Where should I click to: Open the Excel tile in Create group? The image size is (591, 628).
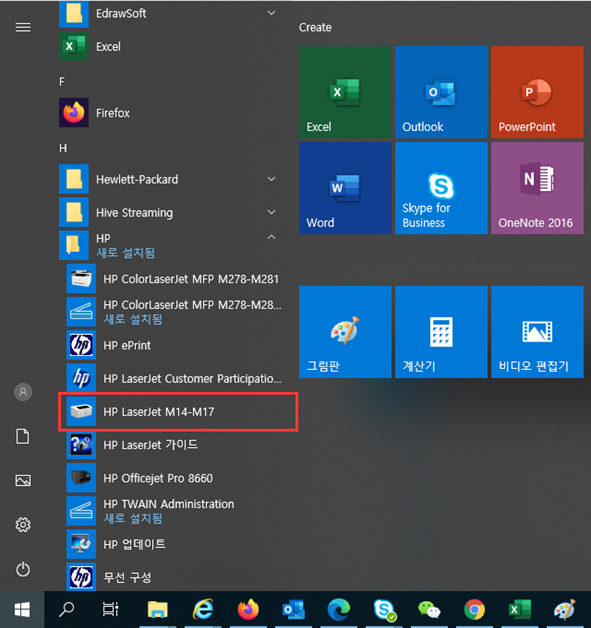coord(345,92)
